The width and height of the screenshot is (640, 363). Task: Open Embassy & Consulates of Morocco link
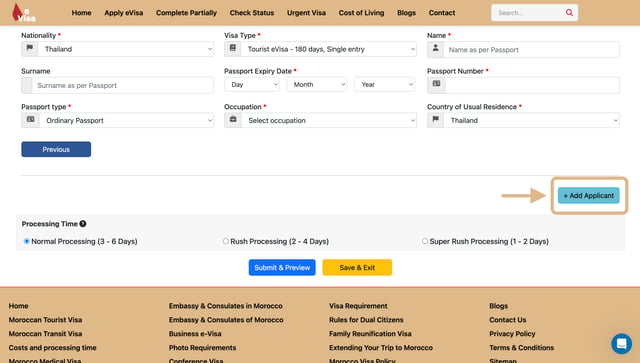pyautogui.click(x=226, y=320)
